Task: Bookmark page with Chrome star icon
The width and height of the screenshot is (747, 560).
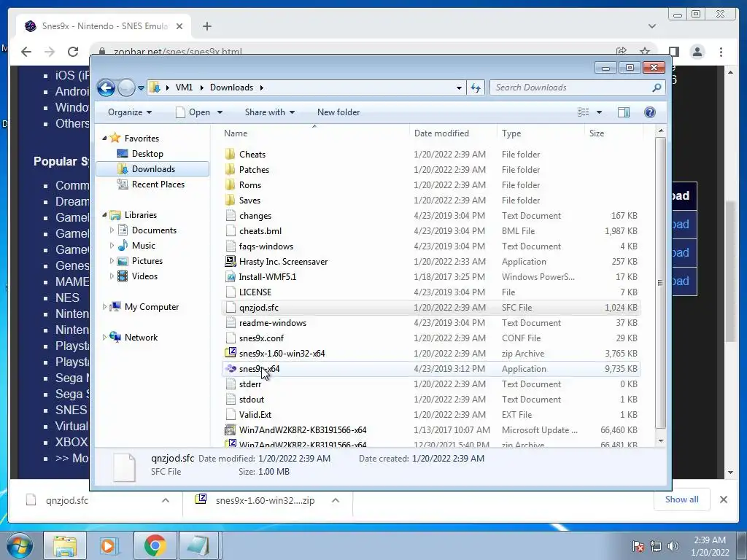Action: tap(645, 51)
